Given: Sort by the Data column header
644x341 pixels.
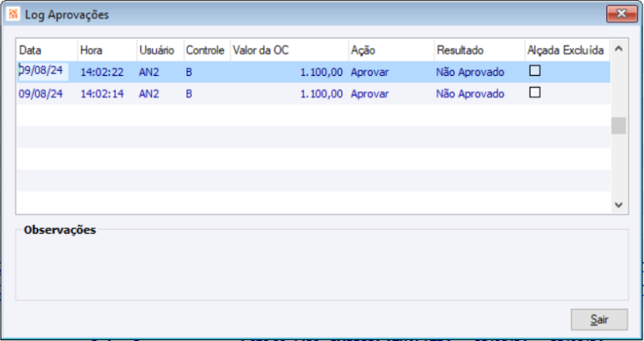Looking at the screenshot, I should tap(47, 50).
